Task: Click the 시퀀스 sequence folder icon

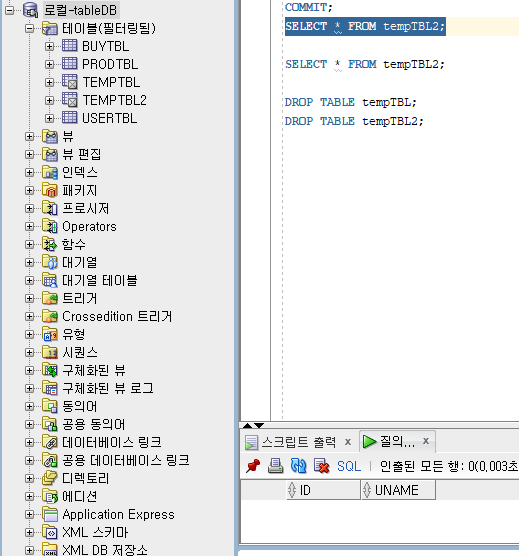Action: click(50, 352)
